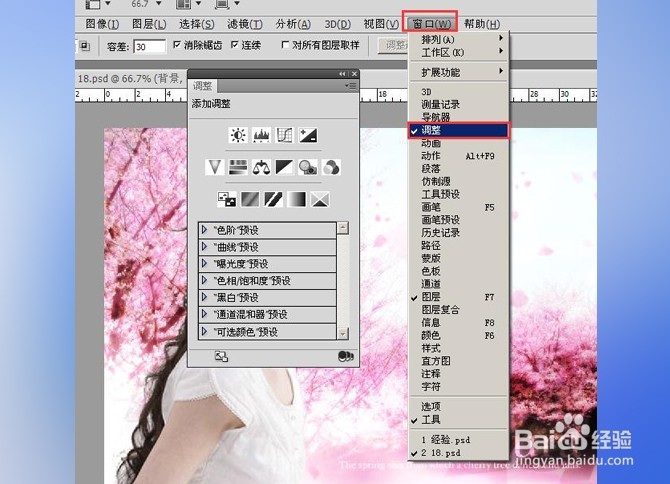
Task: Close the 调整 panel
Action: tap(354, 74)
